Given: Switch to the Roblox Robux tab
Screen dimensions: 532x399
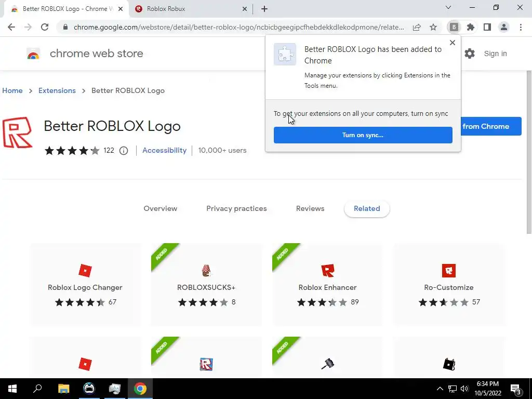Looking at the screenshot, I should [x=191, y=9].
